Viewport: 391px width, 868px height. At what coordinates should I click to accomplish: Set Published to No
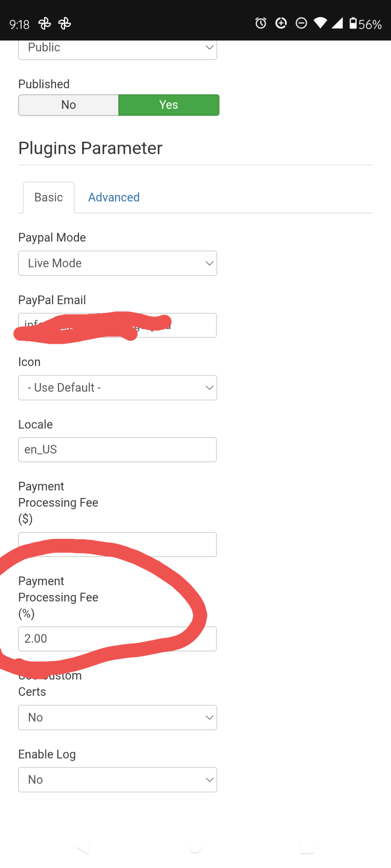(68, 105)
